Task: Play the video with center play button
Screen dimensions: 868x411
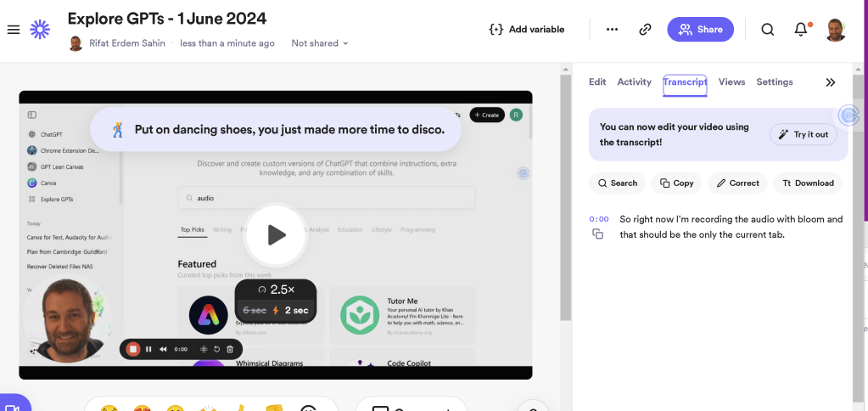Action: pyautogui.click(x=276, y=235)
